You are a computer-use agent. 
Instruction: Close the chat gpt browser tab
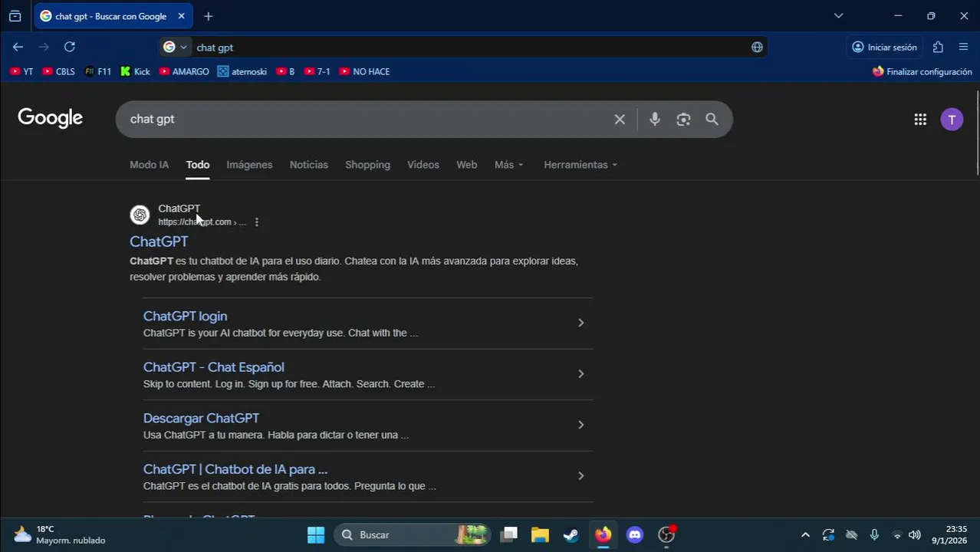click(x=181, y=16)
